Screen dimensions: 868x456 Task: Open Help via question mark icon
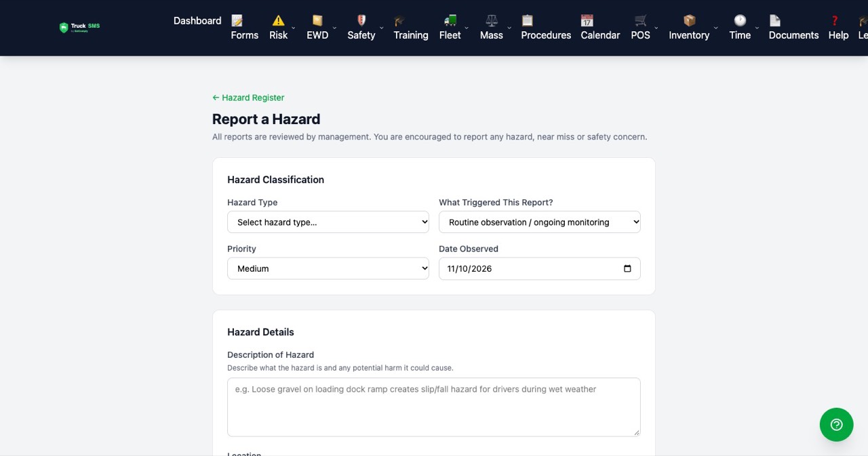835,20
